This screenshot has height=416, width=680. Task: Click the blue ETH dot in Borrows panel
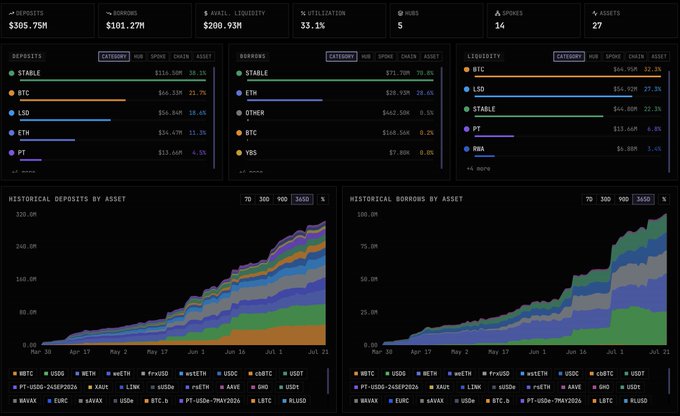[x=239, y=93]
